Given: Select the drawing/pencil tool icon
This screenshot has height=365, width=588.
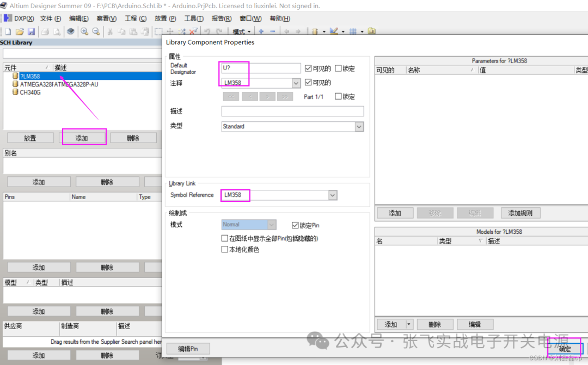Looking at the screenshot, I should tap(333, 31).
